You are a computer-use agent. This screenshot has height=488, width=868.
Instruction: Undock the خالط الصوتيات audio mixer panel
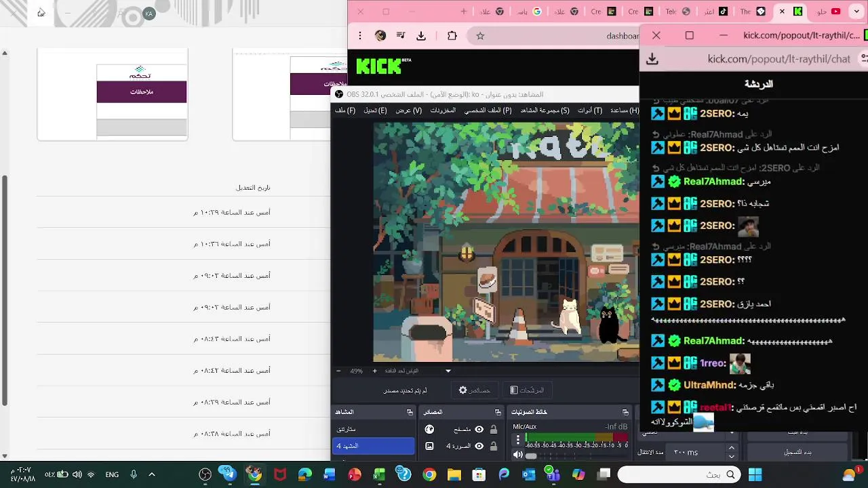(x=625, y=412)
